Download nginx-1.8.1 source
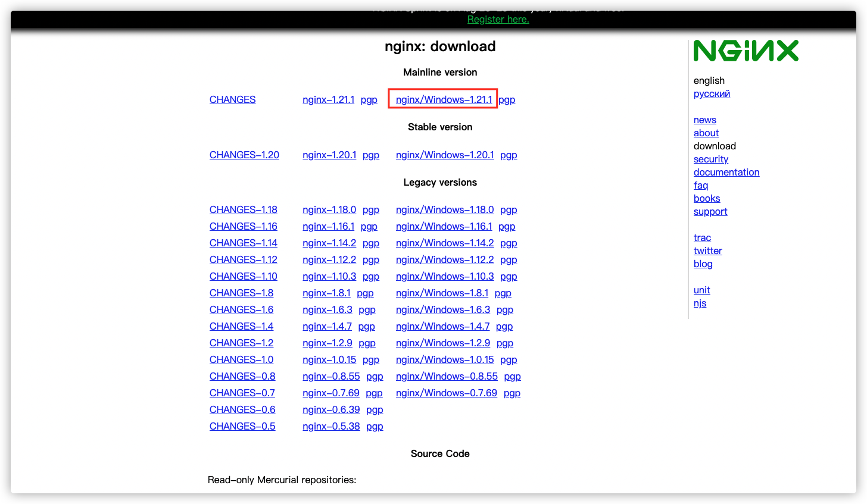 click(326, 293)
